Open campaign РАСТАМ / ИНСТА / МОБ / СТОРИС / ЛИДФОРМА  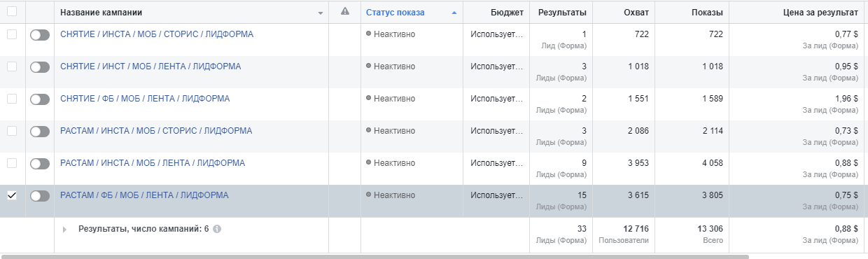click(x=156, y=131)
